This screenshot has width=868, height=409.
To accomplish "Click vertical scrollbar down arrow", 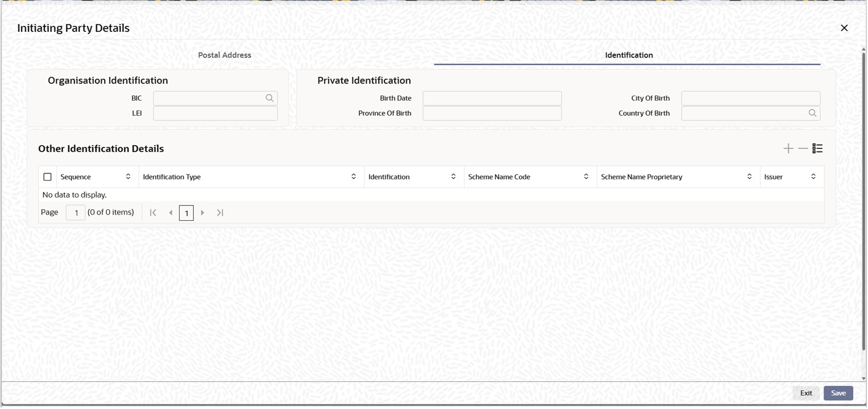I will coord(863,378).
